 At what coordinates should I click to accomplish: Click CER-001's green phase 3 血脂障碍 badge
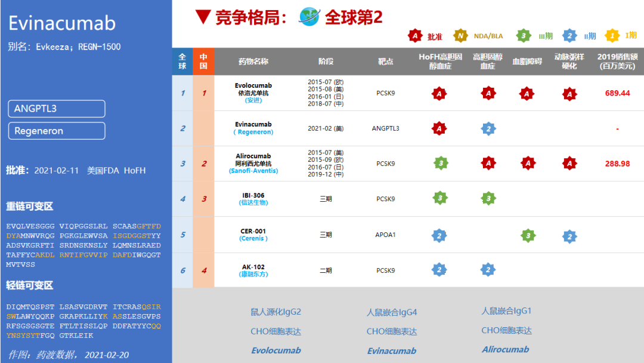click(528, 236)
